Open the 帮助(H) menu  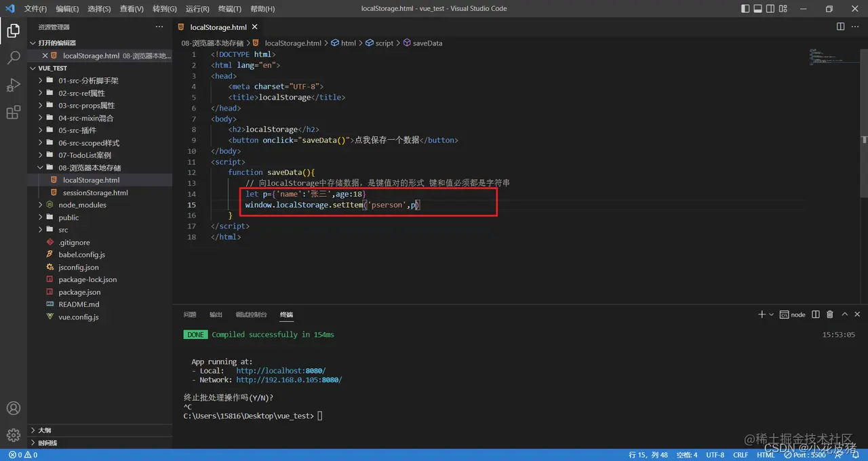tap(262, 9)
